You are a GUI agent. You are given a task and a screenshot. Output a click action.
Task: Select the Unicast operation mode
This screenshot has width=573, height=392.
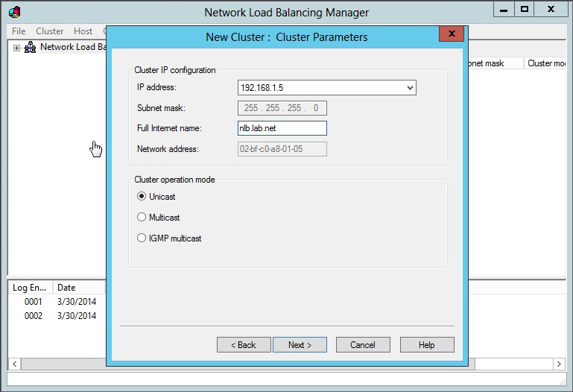[142, 197]
